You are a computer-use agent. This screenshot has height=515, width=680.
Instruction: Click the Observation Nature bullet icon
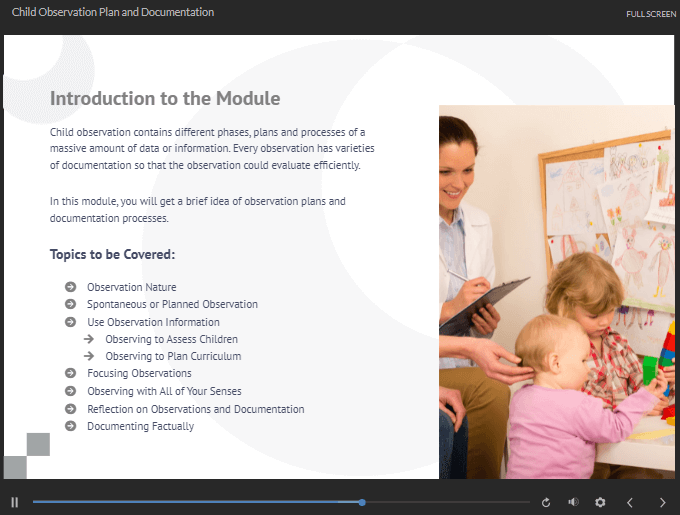click(70, 287)
